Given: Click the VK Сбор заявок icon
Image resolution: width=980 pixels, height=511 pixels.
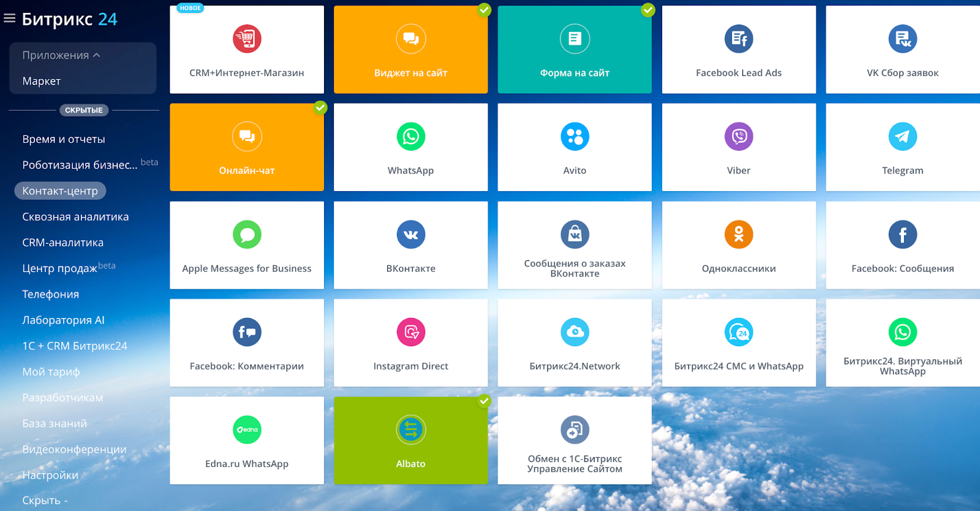Looking at the screenshot, I should [x=903, y=39].
